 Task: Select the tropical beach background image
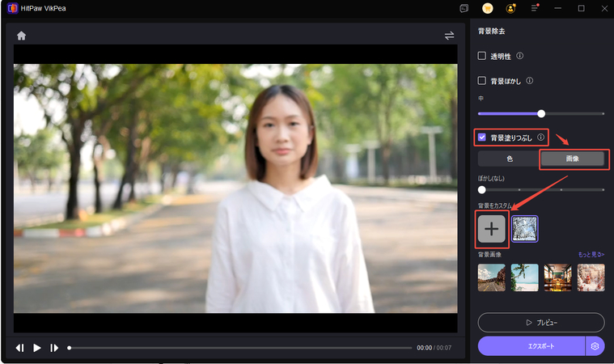point(525,277)
